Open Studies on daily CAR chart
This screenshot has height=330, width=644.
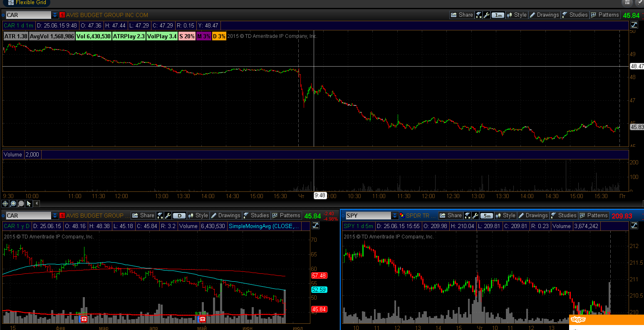[x=256, y=216]
